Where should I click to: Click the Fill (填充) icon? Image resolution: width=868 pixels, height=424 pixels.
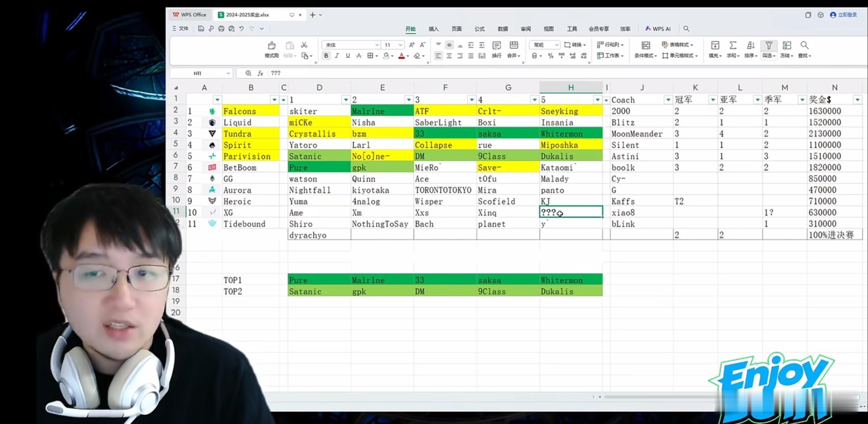[715, 45]
